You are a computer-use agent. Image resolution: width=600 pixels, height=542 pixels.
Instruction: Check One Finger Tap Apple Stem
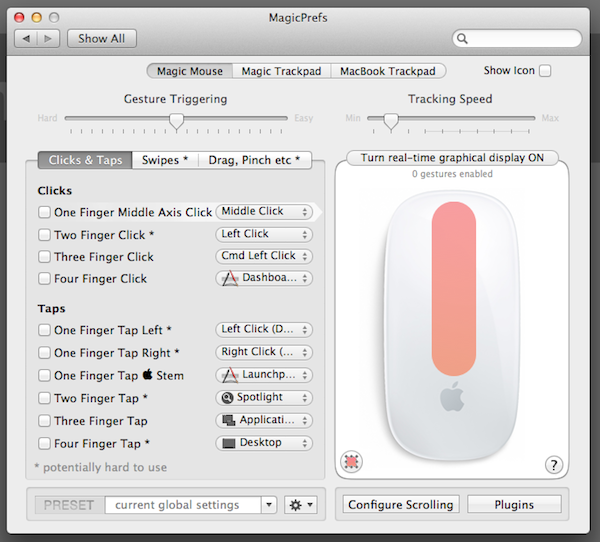coord(44,375)
